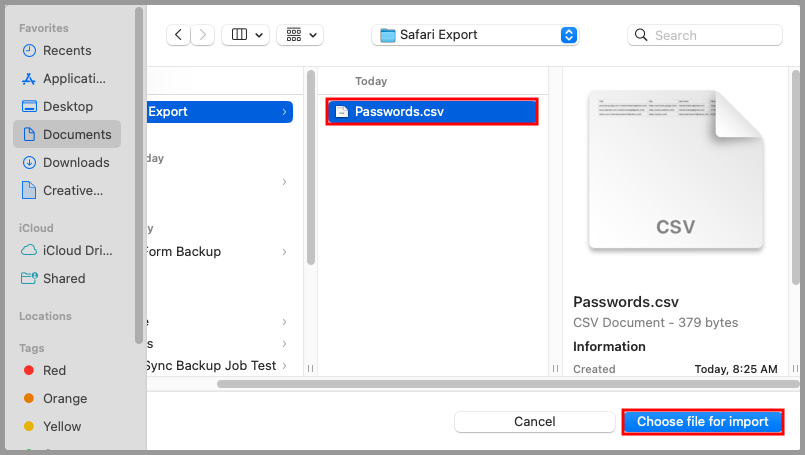The image size is (805, 455).
Task: Click the Cancel button
Action: [x=534, y=422]
